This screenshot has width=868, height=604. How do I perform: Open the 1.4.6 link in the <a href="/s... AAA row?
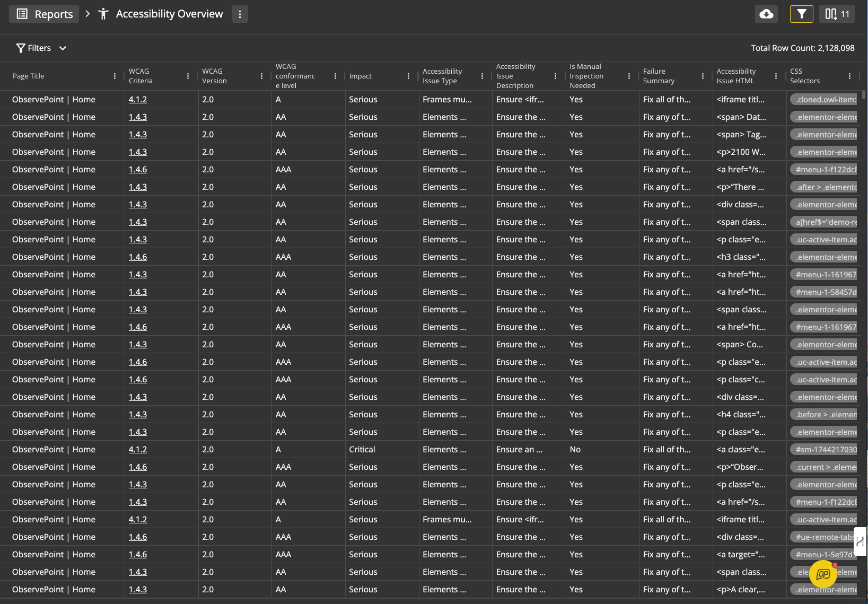[x=138, y=170]
